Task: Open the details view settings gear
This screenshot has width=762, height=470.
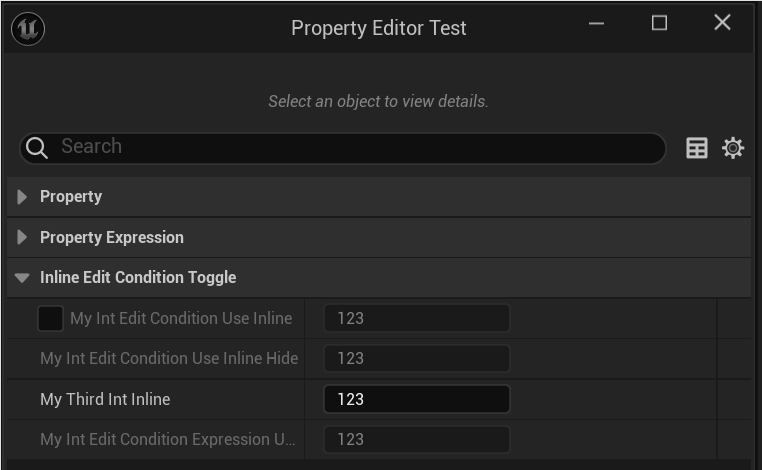Action: click(x=733, y=148)
